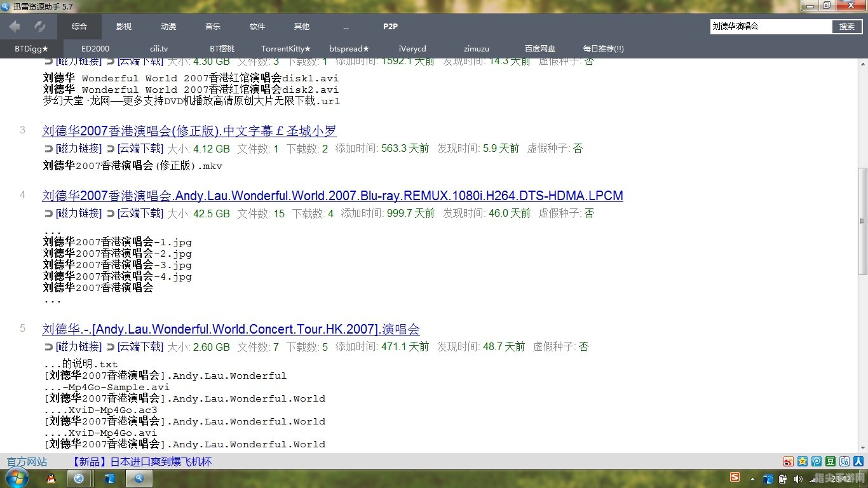Switch to the 软件 tab
This screenshot has width=868, height=488.
(257, 27)
